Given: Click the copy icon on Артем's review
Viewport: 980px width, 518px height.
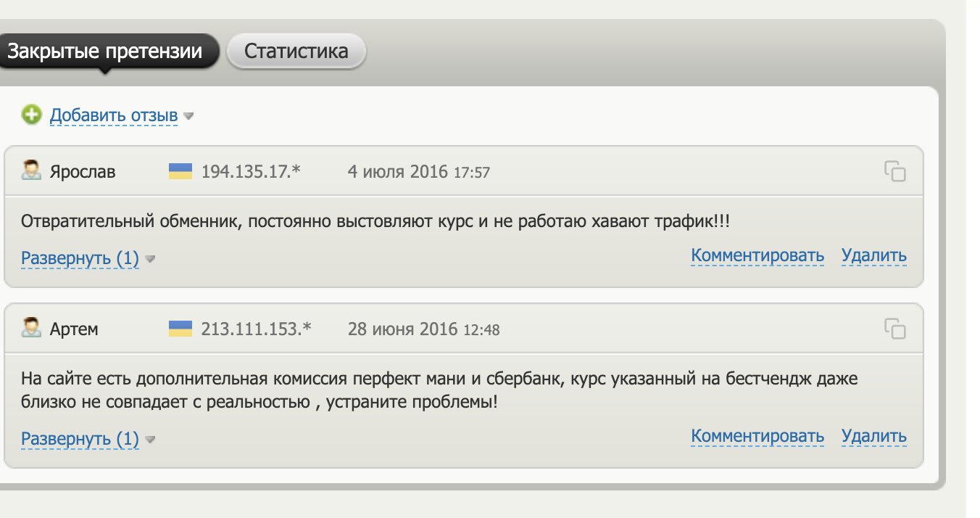Looking at the screenshot, I should point(897,329).
